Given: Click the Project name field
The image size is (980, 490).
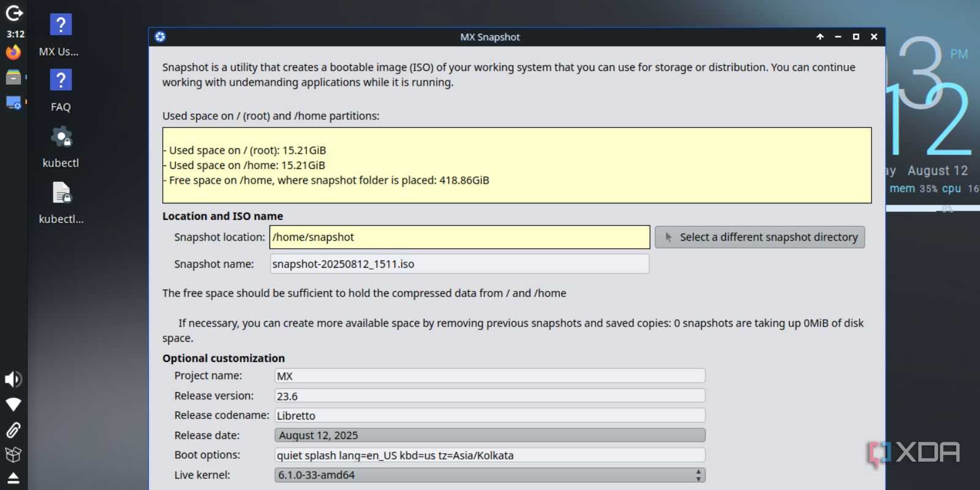Looking at the screenshot, I should tap(490, 376).
